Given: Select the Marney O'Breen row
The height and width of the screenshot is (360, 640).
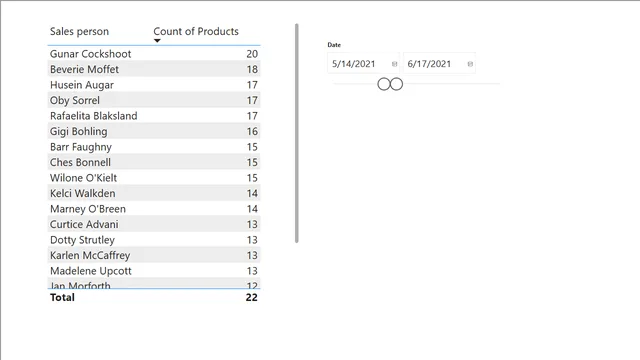Looking at the screenshot, I should 154,209.
